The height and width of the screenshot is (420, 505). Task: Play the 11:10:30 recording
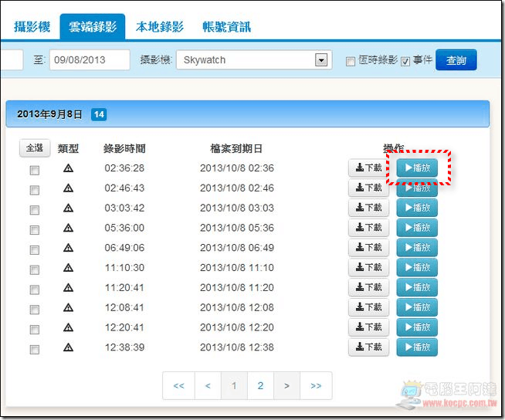tap(417, 267)
